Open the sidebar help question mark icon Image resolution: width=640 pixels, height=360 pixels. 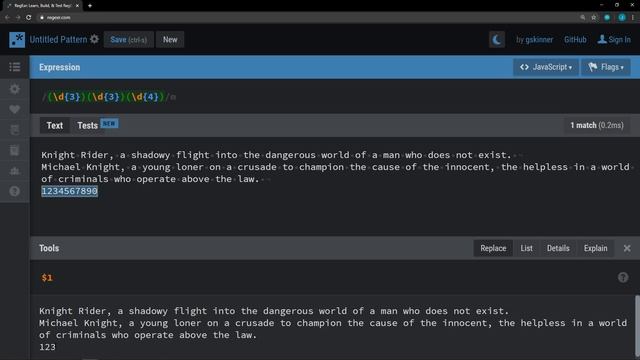click(15, 191)
